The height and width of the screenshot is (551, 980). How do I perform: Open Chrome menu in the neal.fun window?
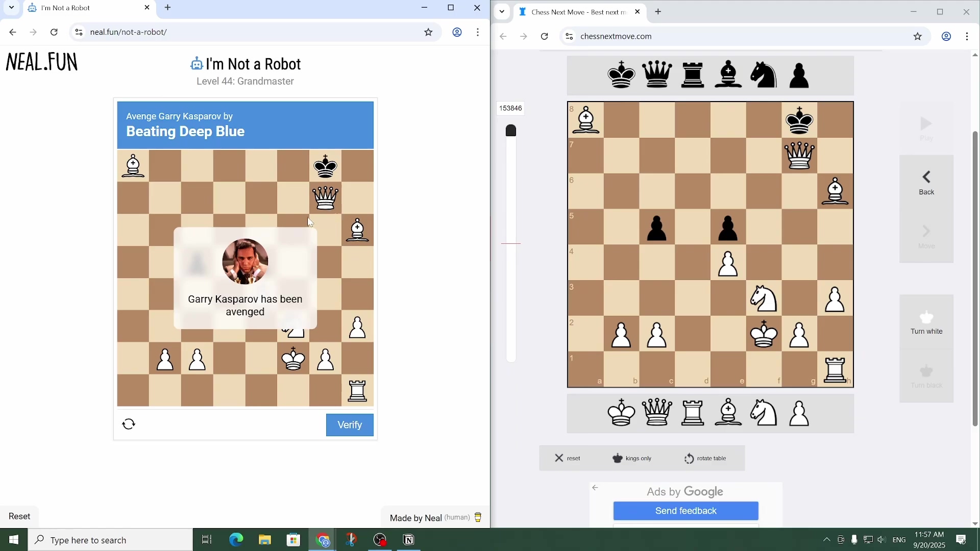pos(478,32)
